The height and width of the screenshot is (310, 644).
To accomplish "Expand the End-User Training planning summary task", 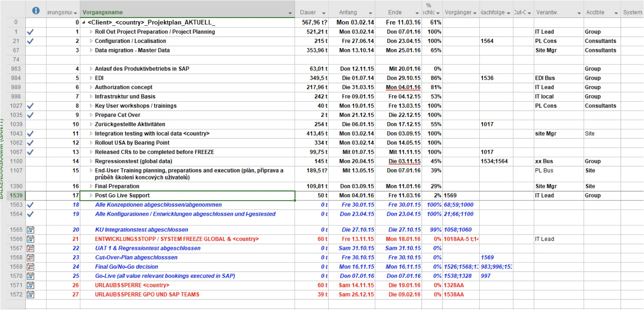I will (91, 171).
